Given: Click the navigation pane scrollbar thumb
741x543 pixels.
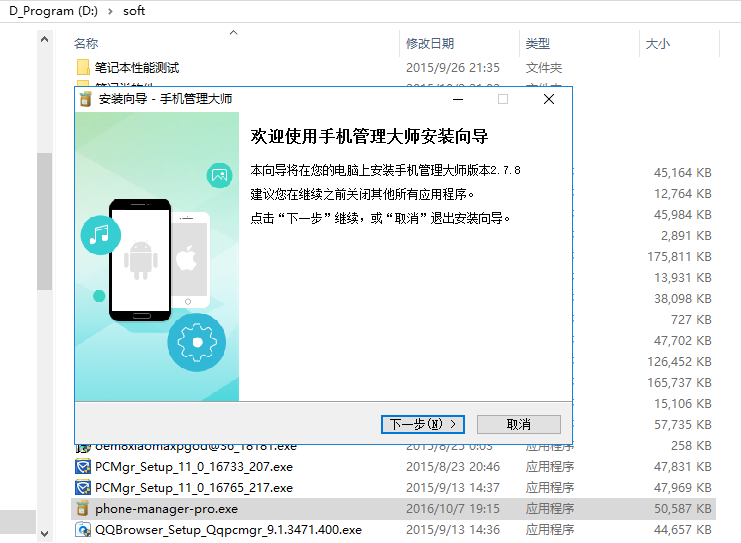Looking at the screenshot, I should (x=44, y=221).
